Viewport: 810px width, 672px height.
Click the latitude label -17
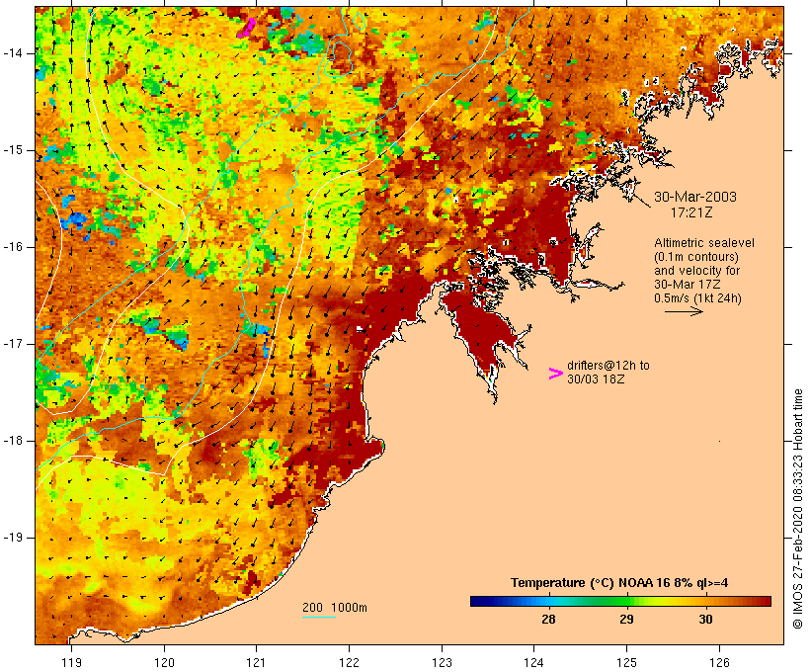(x=13, y=344)
